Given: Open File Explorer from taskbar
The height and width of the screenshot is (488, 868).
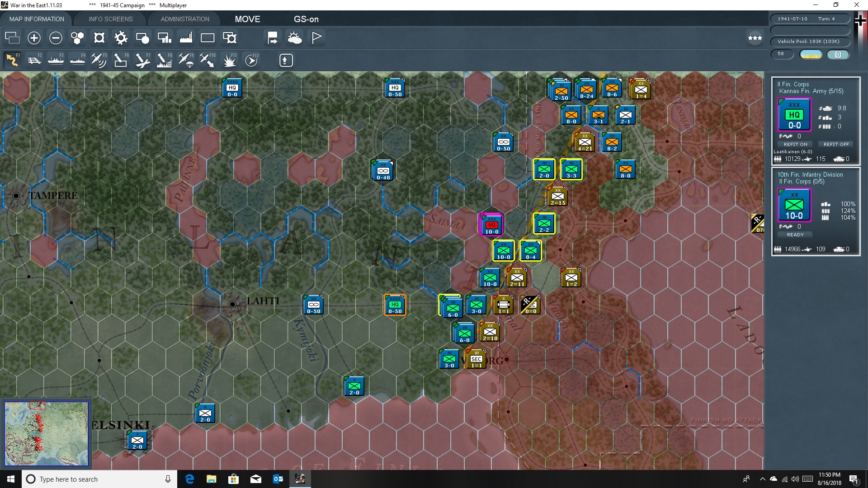Looking at the screenshot, I should 212,479.
